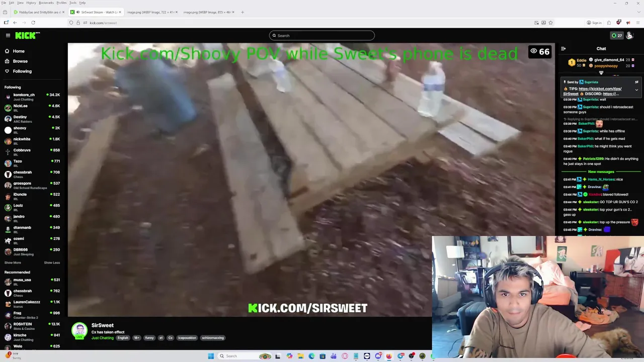Click Eddie top gifter entry
644x362 pixels.
577,63
